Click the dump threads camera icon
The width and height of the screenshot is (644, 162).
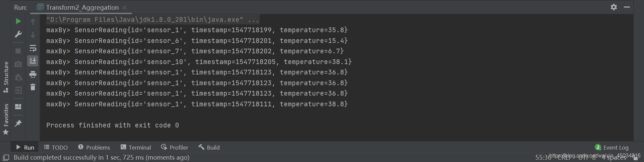pyautogui.click(x=18, y=64)
